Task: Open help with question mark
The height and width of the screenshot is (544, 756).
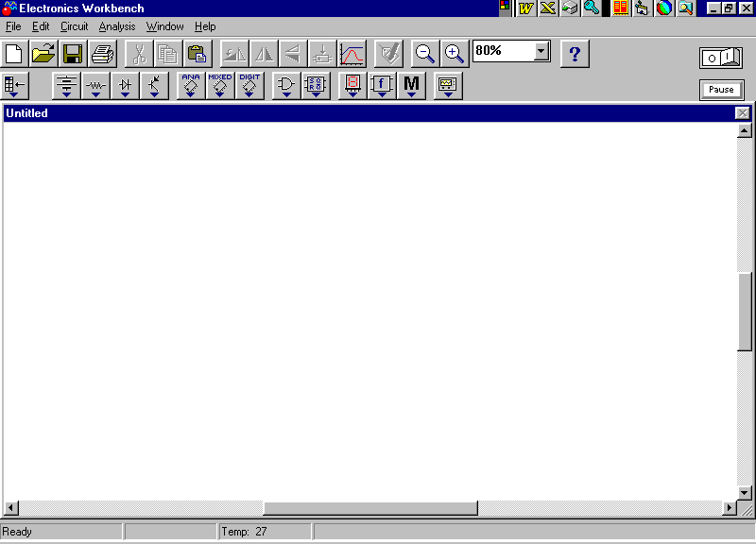Action: coord(575,54)
